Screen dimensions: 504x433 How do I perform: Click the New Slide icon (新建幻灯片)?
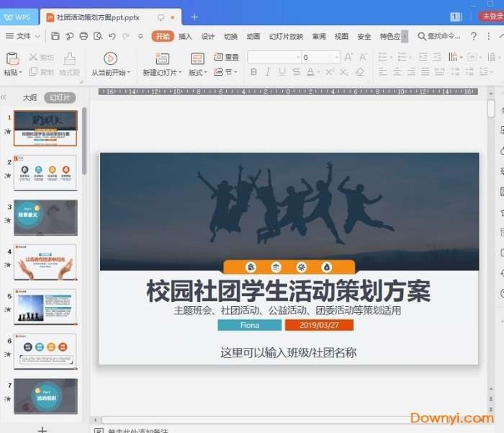162,58
